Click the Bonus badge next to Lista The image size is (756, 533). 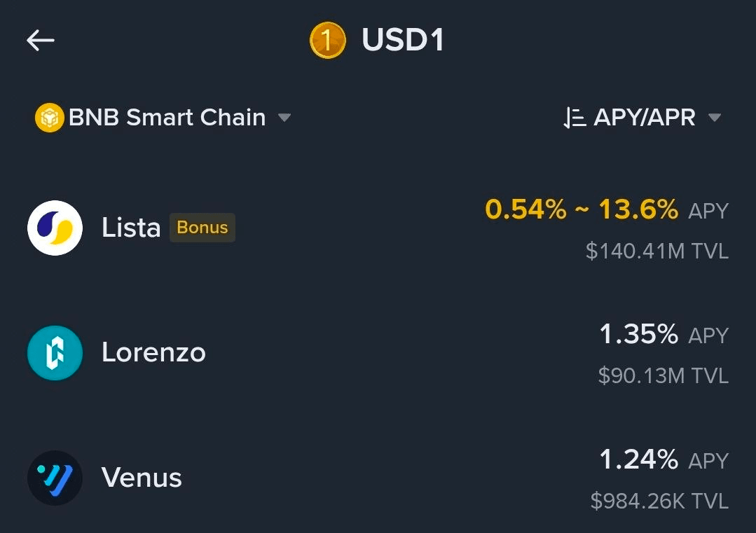[202, 228]
